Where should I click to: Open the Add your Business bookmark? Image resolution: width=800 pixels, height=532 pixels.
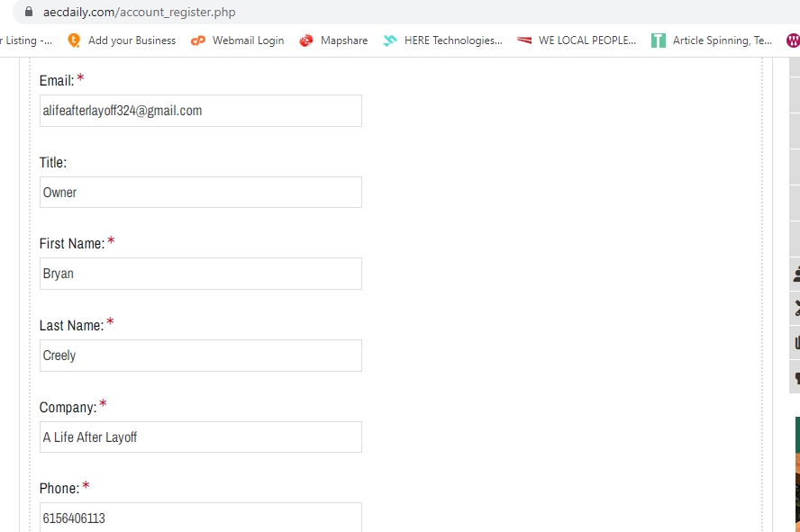(x=122, y=41)
